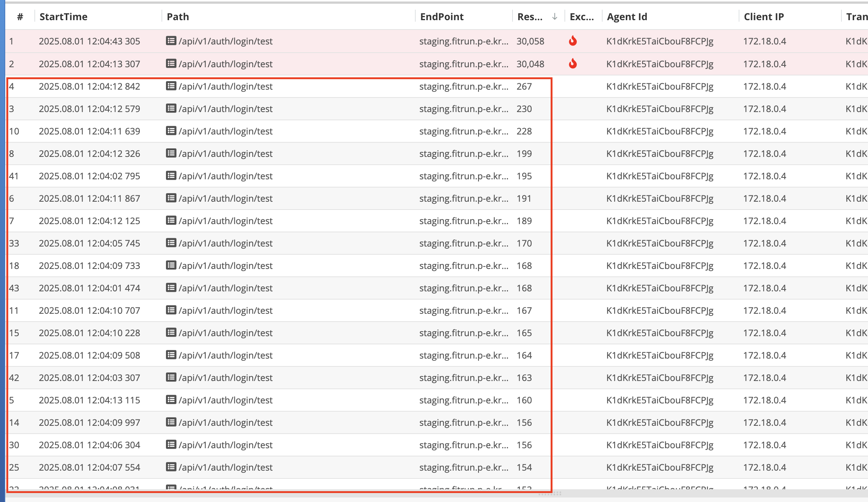Click the horizontal scrollbar at table bottom

click(x=550, y=493)
